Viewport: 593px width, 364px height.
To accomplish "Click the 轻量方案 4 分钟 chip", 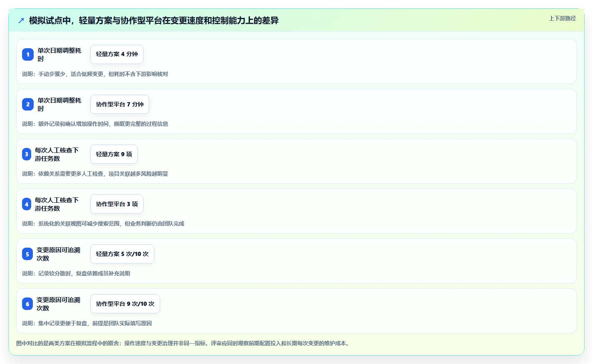I will [117, 54].
